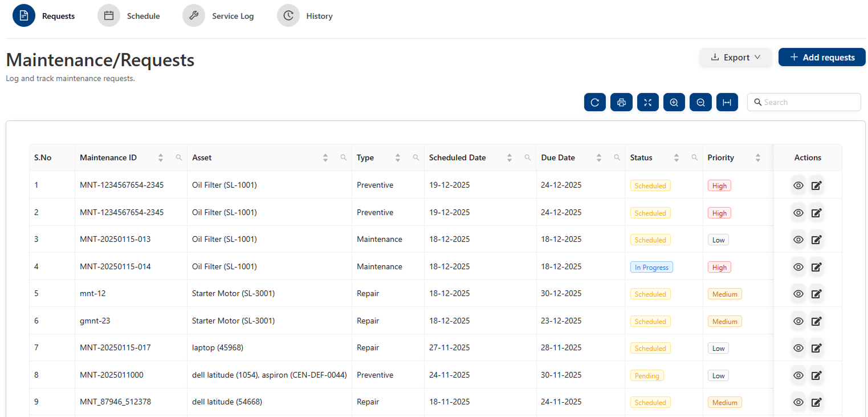Open edit icon for MNT-20250115-017 row
868x417 pixels.
(x=816, y=349)
